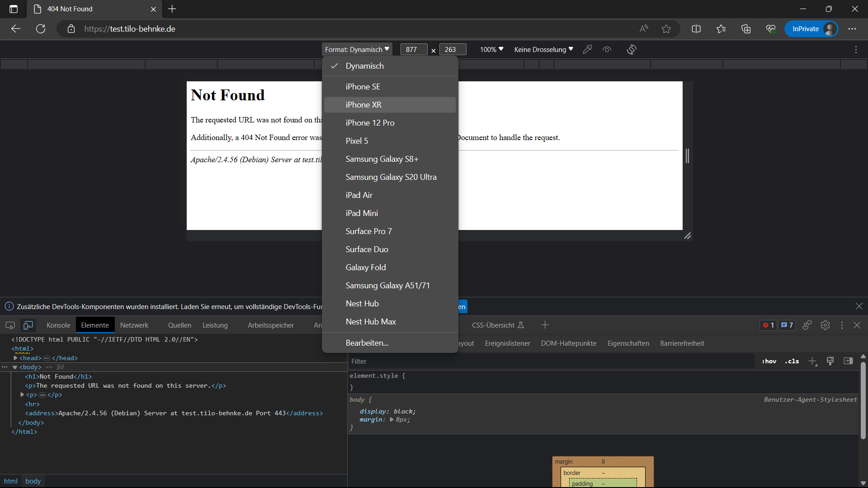Click the viewport right-edge resize handle
868x488 pixels.
(x=687, y=156)
